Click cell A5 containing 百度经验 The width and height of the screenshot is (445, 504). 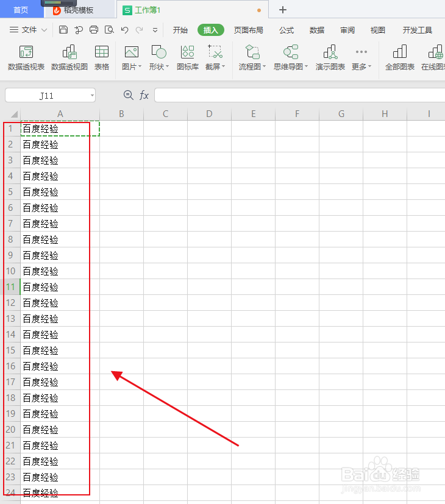click(60, 192)
